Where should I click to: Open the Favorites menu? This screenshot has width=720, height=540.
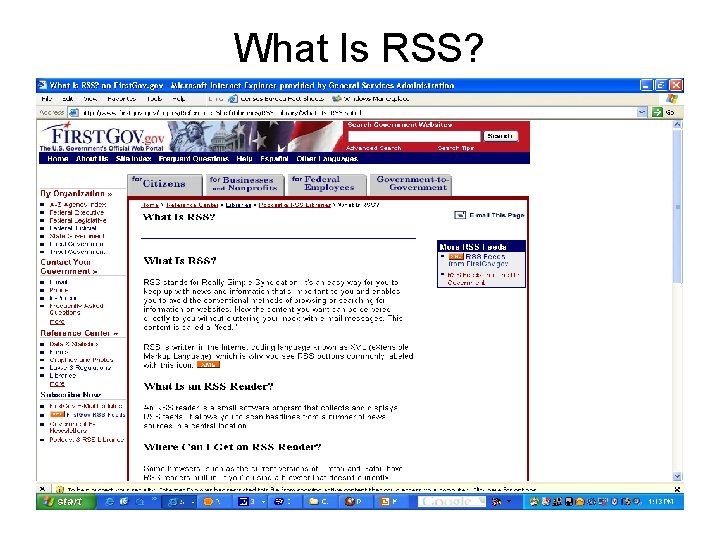pyautogui.click(x=122, y=99)
